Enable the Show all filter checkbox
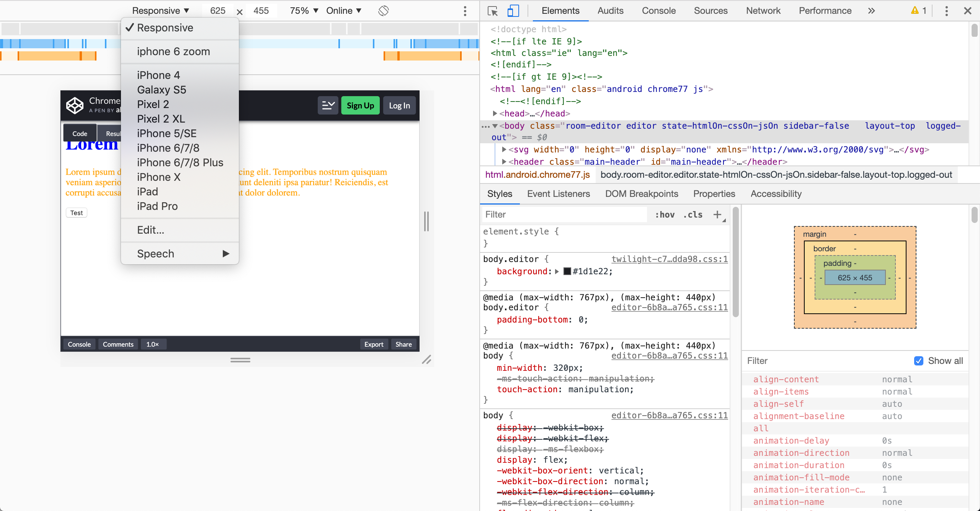Viewport: 980px width, 511px height. point(919,360)
